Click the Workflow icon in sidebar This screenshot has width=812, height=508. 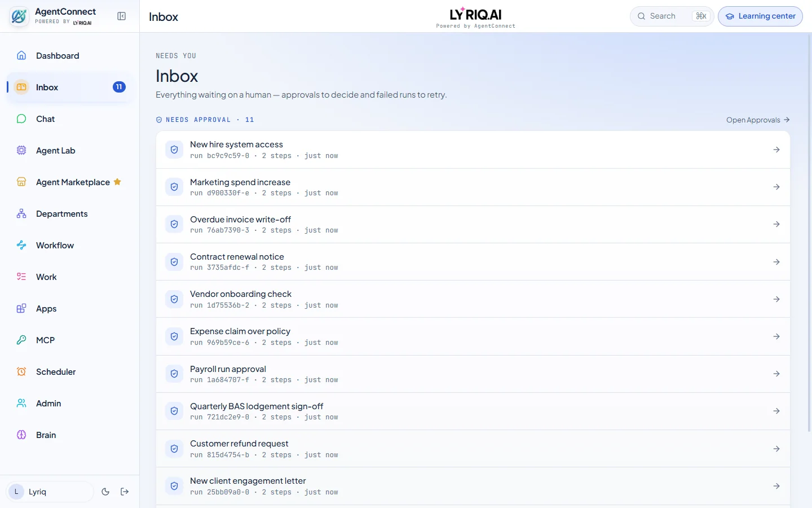tap(21, 245)
